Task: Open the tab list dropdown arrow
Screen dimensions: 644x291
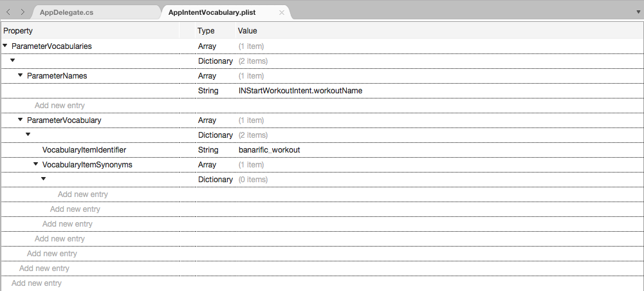Action: [x=638, y=12]
